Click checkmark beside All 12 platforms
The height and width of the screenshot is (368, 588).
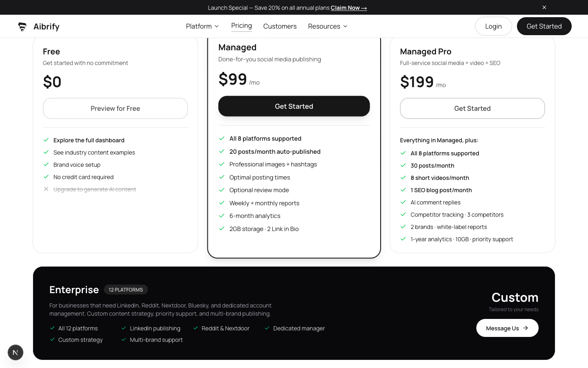(x=52, y=328)
